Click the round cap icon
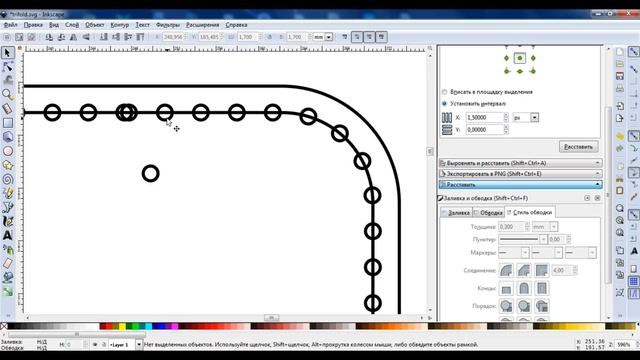The width and height of the screenshot is (640, 360). coord(524,289)
